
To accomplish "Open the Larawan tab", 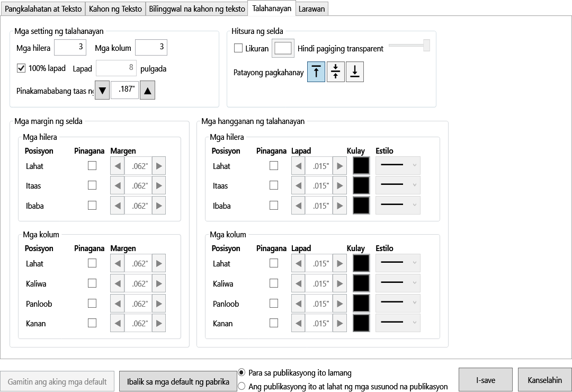I will pyautogui.click(x=311, y=9).
